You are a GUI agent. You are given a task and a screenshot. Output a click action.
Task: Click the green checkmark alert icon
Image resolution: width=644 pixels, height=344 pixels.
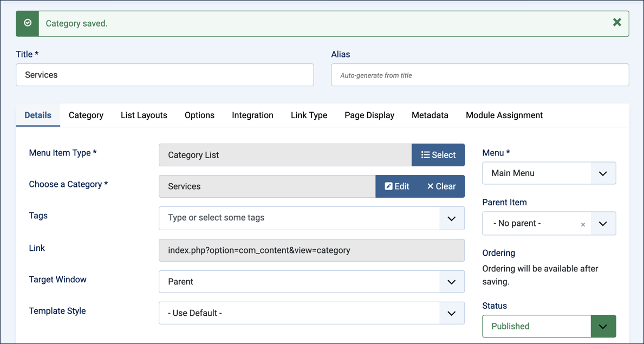(28, 23)
